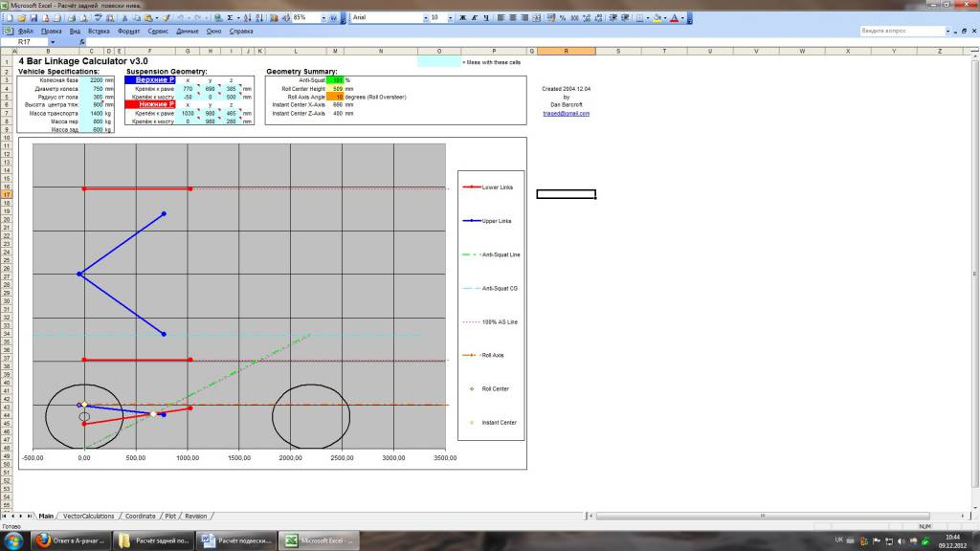980x551 pixels.
Task: Click the red font color swatch
Action: click(x=676, y=18)
